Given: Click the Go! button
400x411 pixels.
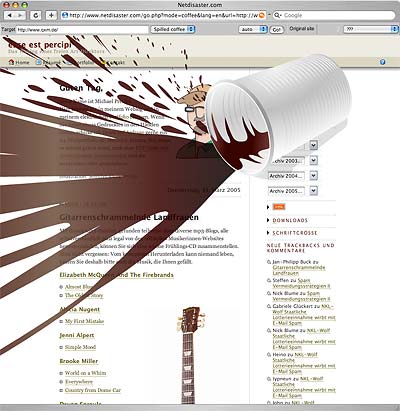Looking at the screenshot, I should tap(276, 30).
